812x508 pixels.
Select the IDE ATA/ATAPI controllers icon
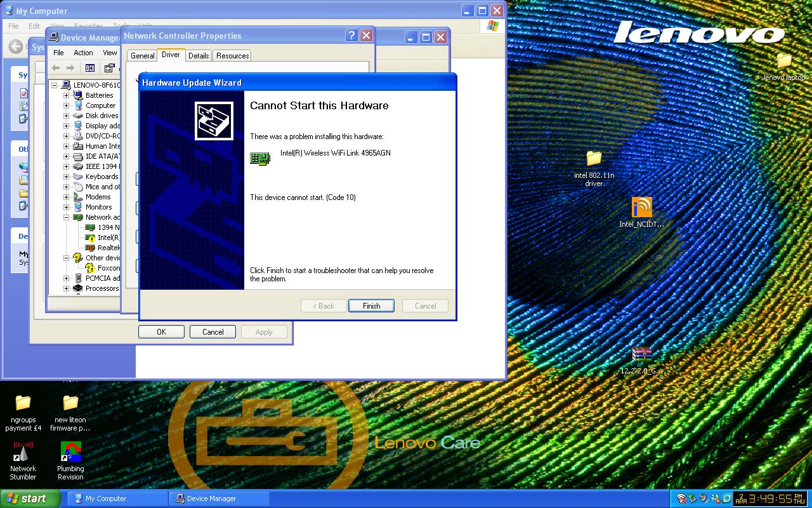pyautogui.click(x=78, y=156)
